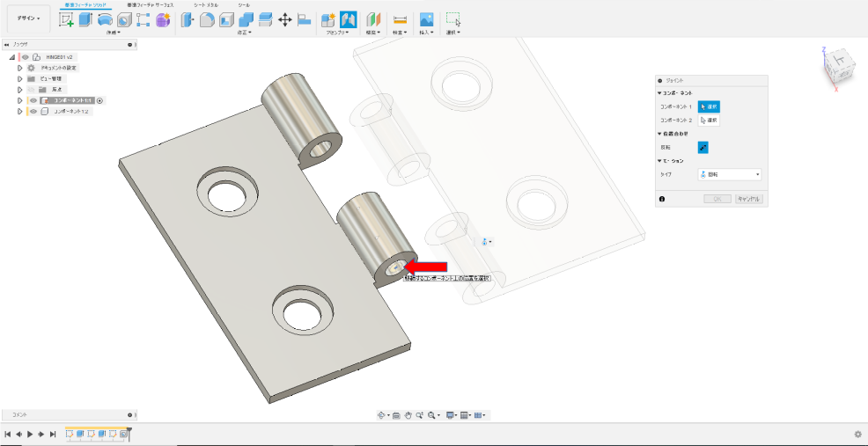Click the Cancel button in Joint dialog
The image size is (868, 446).
(749, 199)
